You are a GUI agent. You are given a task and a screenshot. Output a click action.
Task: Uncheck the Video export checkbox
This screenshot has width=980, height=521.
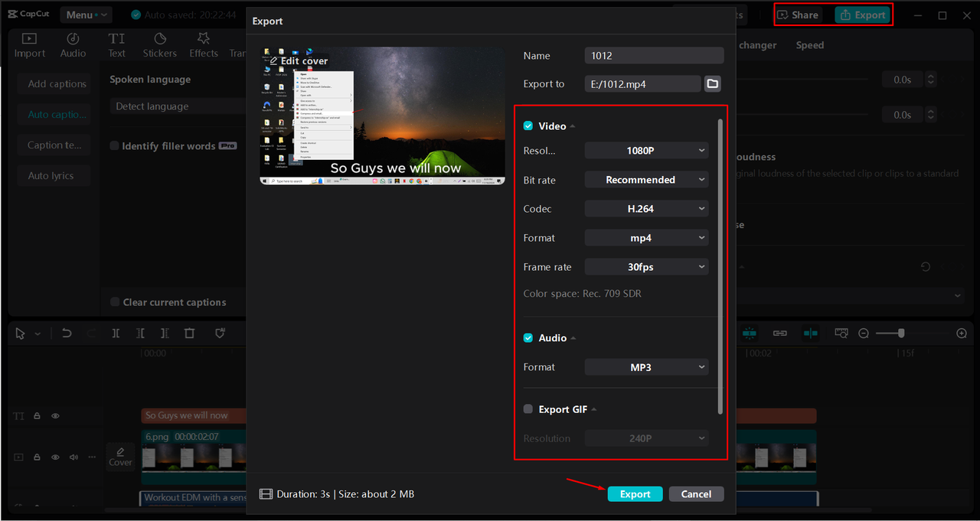[528, 126]
